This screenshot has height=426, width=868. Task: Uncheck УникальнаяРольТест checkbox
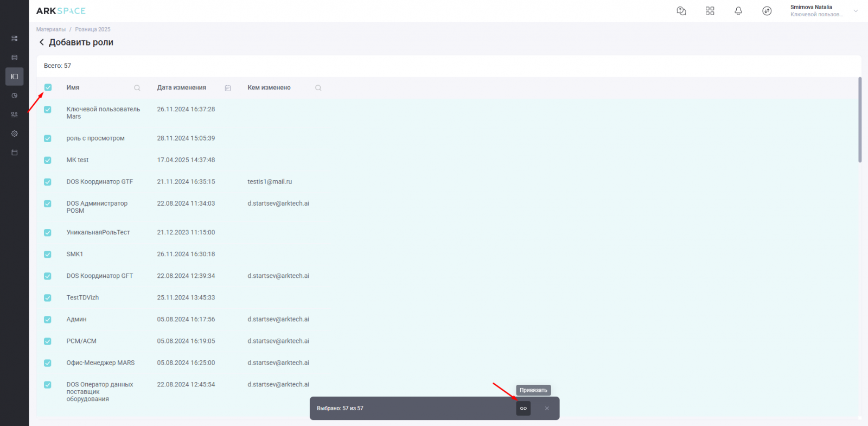click(48, 232)
